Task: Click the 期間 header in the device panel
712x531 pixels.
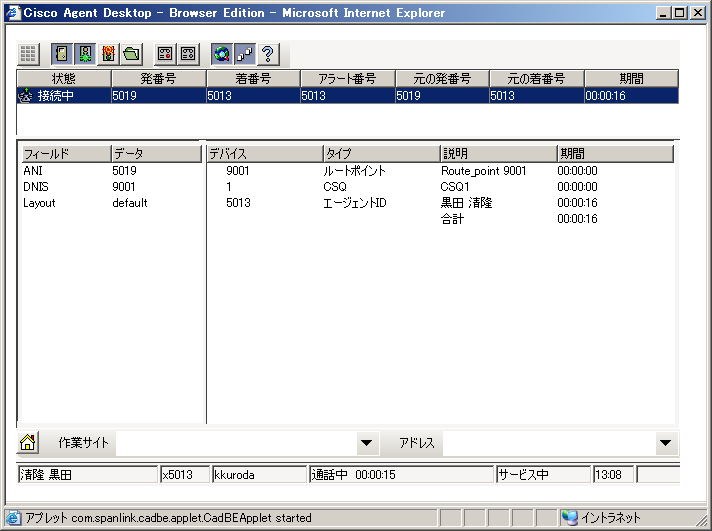Action: pyautogui.click(x=615, y=154)
